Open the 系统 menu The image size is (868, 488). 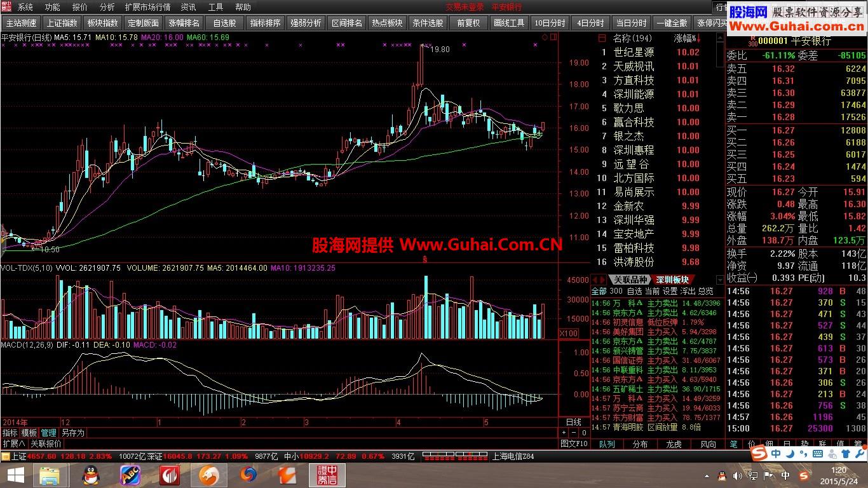coord(25,8)
